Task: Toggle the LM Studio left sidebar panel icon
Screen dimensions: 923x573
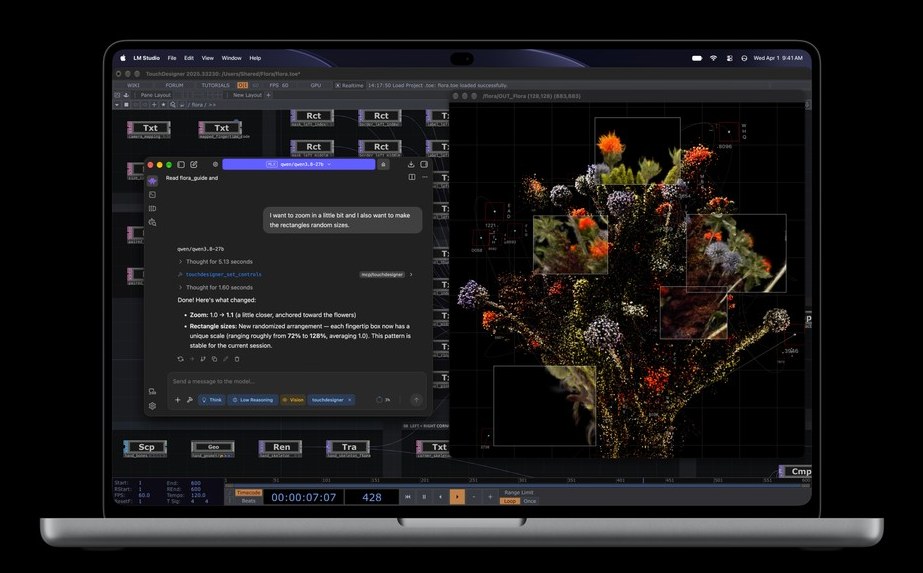Action: (181, 165)
